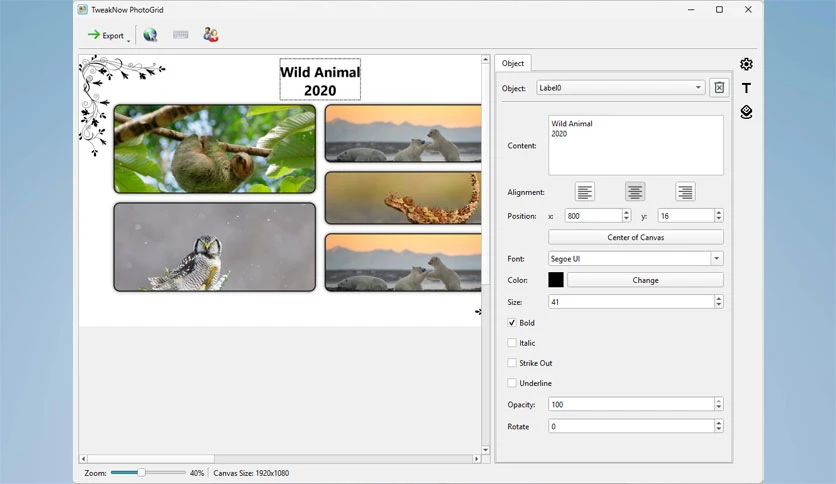Click the TweakNow PhotoGrid app icon

(x=83, y=10)
